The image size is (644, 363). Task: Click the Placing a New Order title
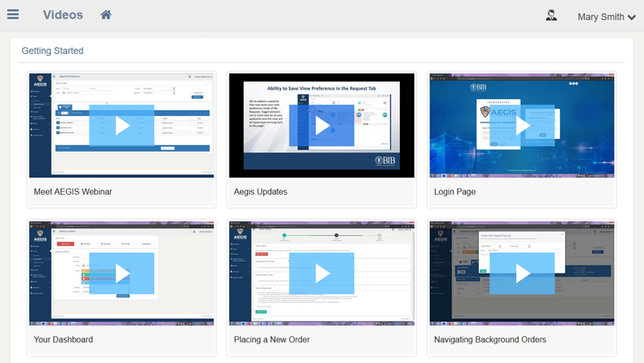click(272, 340)
